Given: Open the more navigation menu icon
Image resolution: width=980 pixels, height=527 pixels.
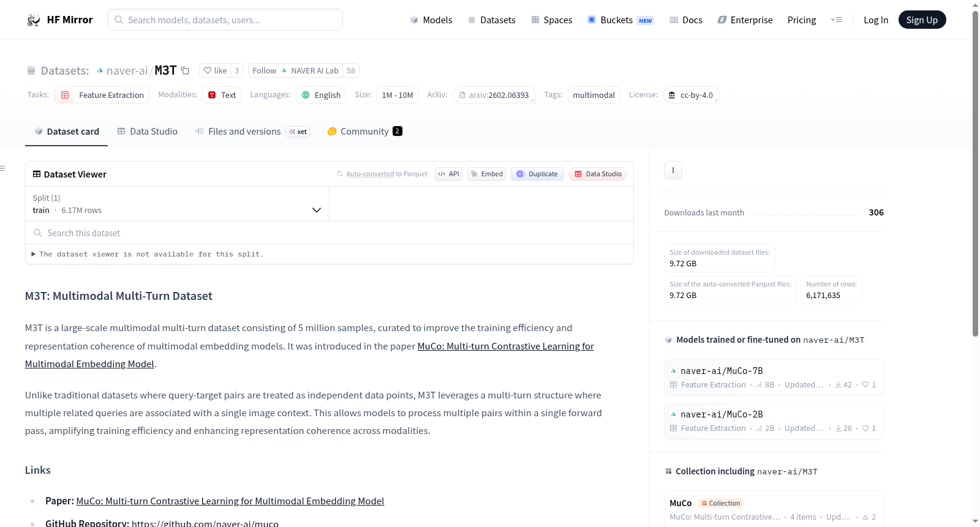Looking at the screenshot, I should point(836,20).
